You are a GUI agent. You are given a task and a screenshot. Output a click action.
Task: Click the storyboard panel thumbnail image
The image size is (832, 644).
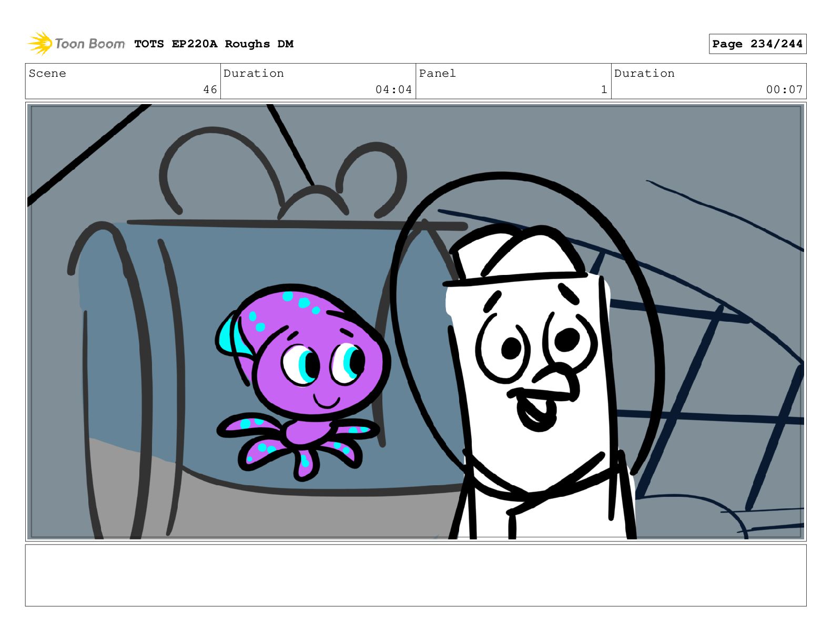pyautogui.click(x=415, y=322)
